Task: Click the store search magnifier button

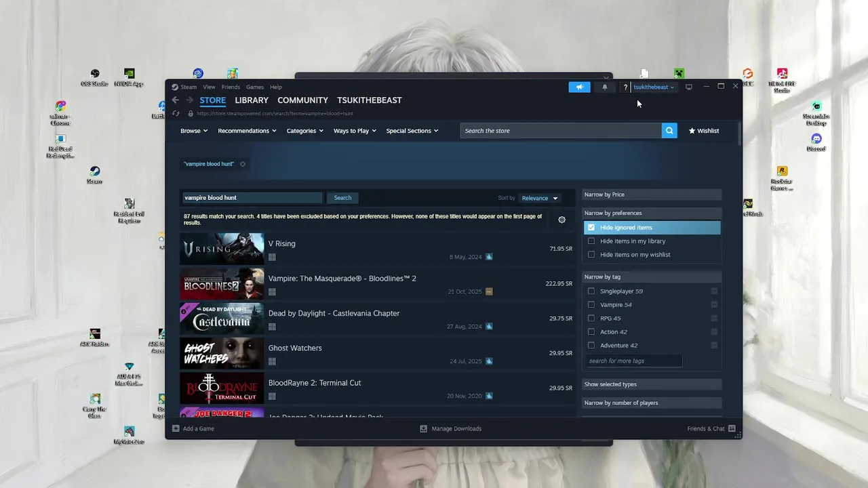Action: (669, 131)
